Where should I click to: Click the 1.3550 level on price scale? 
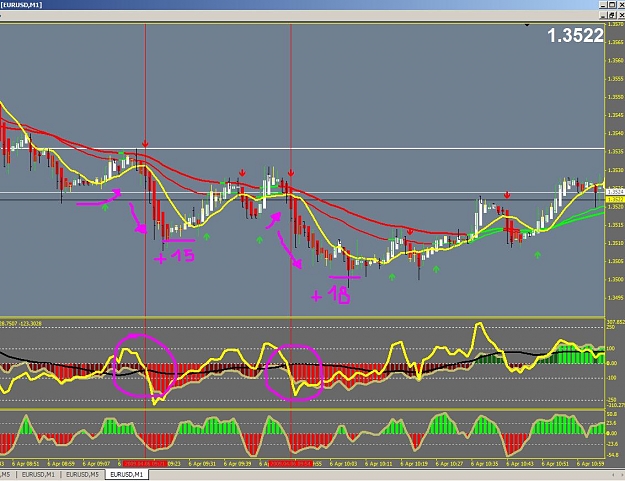tap(616, 97)
